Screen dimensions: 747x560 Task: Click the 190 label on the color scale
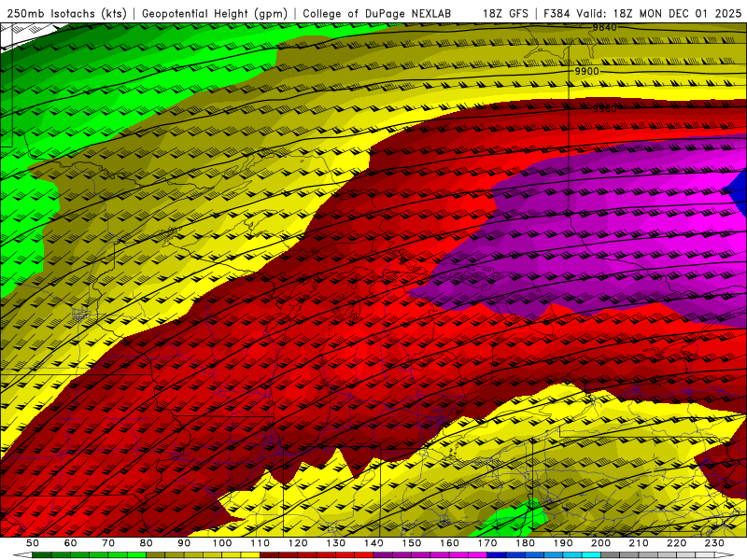563,543
